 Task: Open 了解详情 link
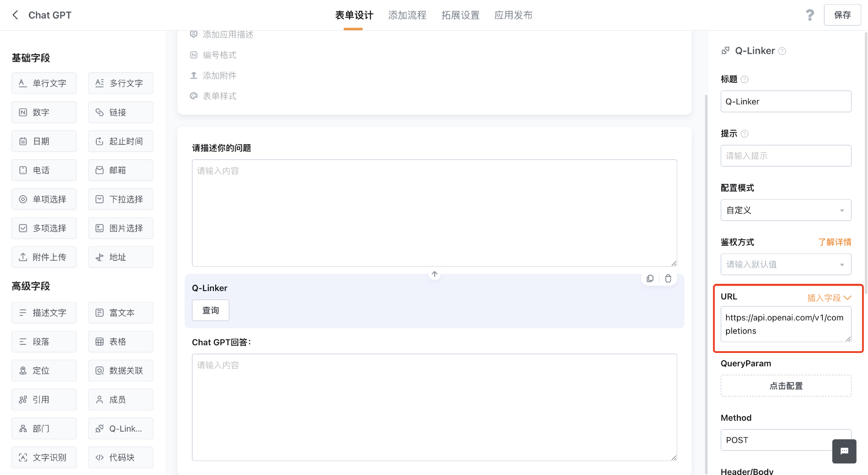835,242
